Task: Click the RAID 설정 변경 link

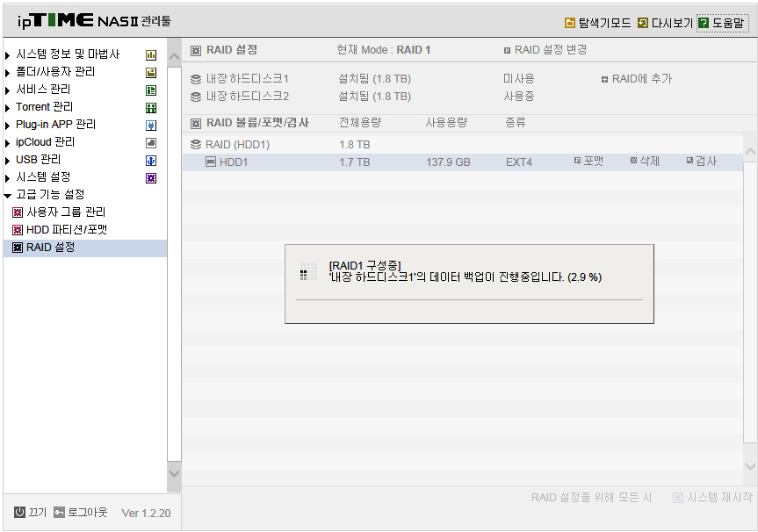Action: coord(545,50)
